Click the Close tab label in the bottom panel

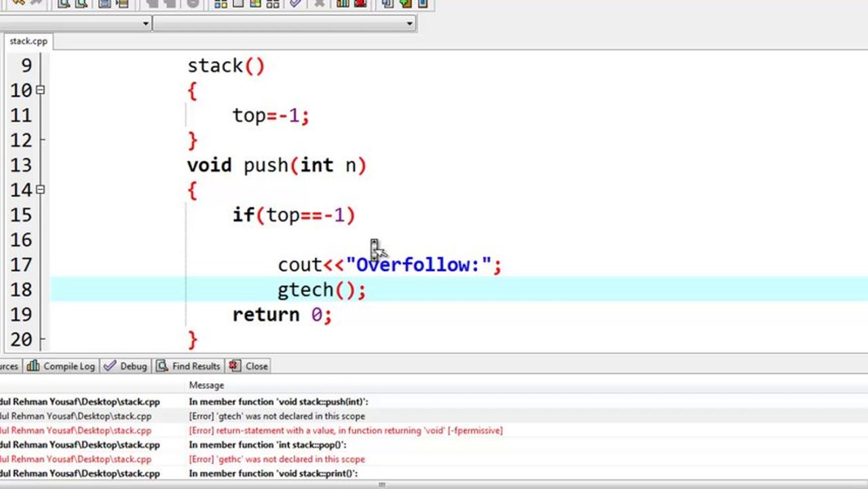pos(257,366)
